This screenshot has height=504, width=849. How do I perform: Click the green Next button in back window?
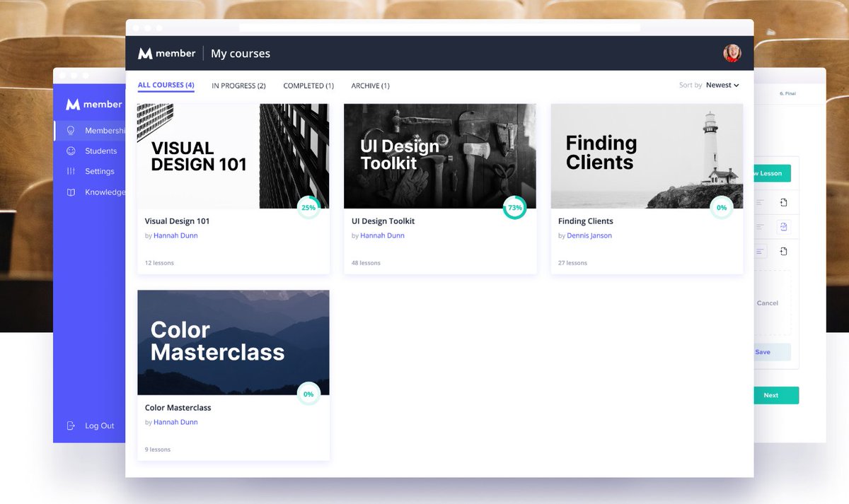click(776, 395)
